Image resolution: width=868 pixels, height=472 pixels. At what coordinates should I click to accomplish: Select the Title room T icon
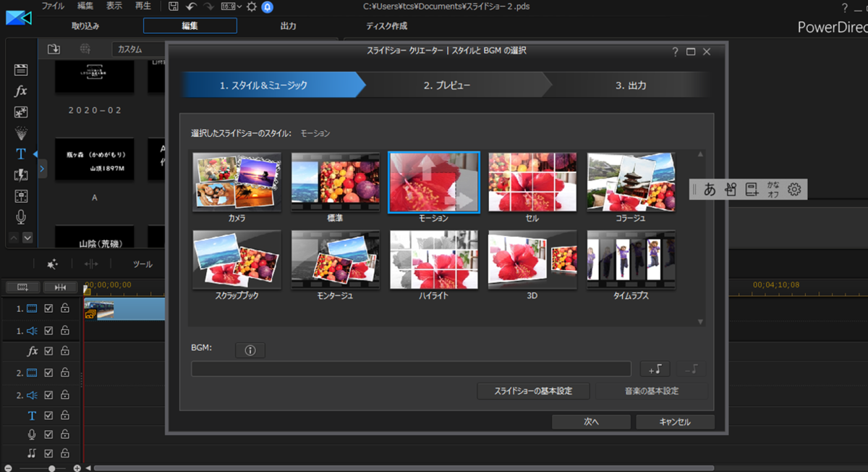click(x=21, y=153)
